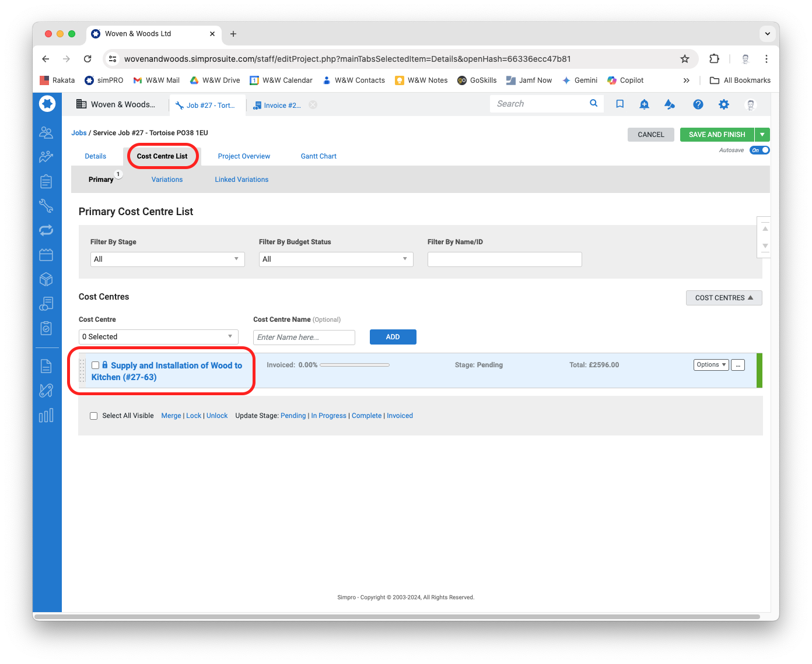Image resolution: width=812 pixels, height=664 pixels.
Task: Switch to the Project Overview tab
Action: click(x=244, y=156)
